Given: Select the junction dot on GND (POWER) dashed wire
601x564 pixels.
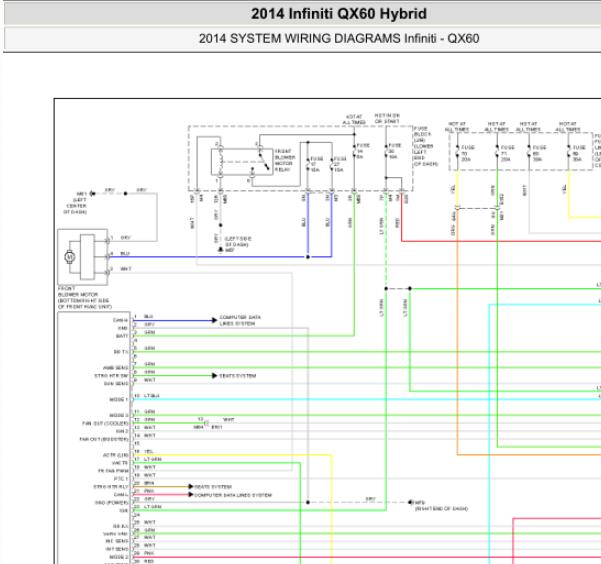Looking at the screenshot, I should coord(308,502).
